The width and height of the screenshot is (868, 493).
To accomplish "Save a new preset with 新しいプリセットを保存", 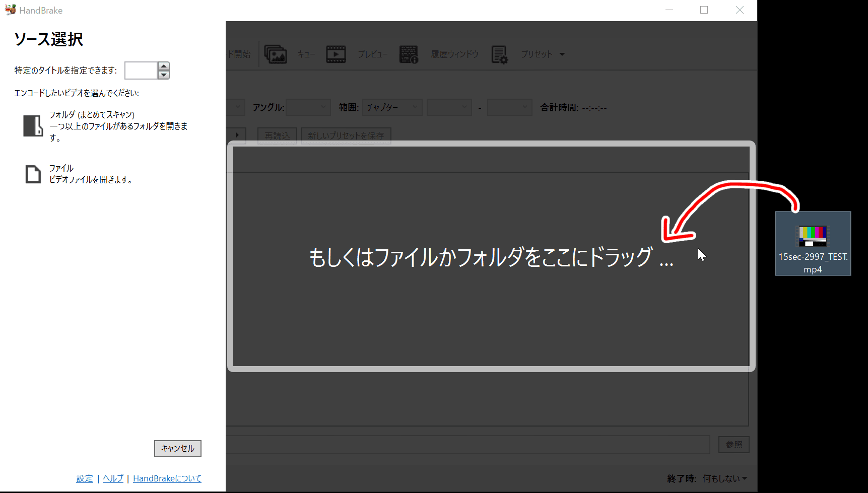I will (x=346, y=135).
